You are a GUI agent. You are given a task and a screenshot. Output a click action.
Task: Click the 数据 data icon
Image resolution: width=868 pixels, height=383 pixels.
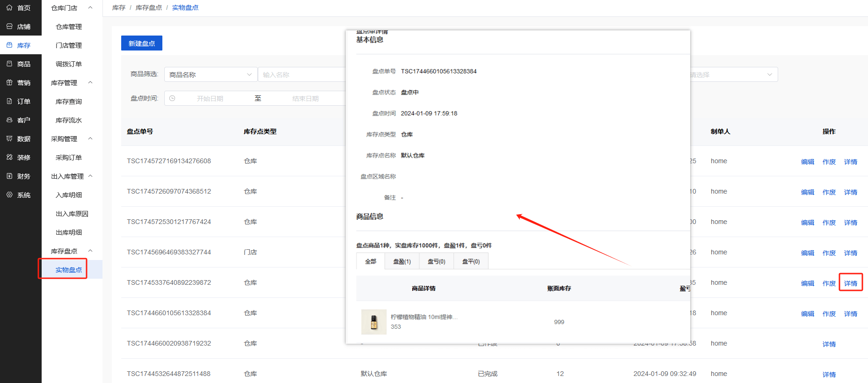click(x=9, y=138)
